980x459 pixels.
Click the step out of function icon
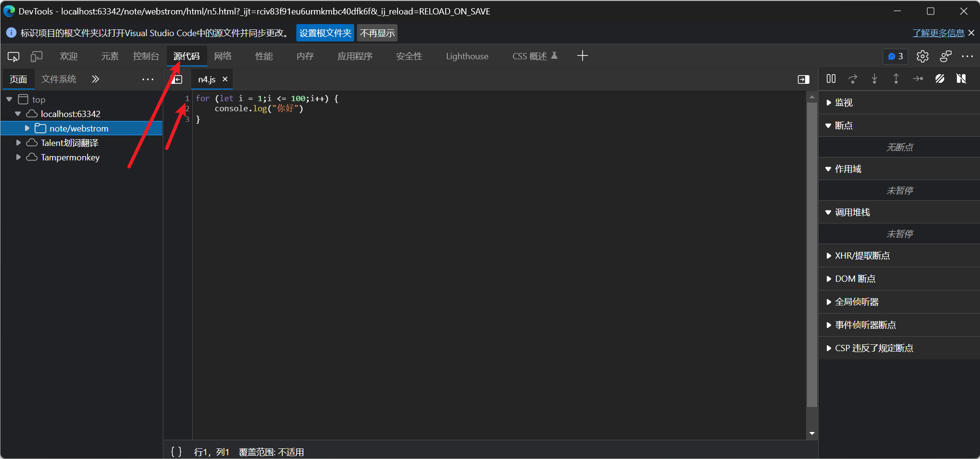coord(896,79)
